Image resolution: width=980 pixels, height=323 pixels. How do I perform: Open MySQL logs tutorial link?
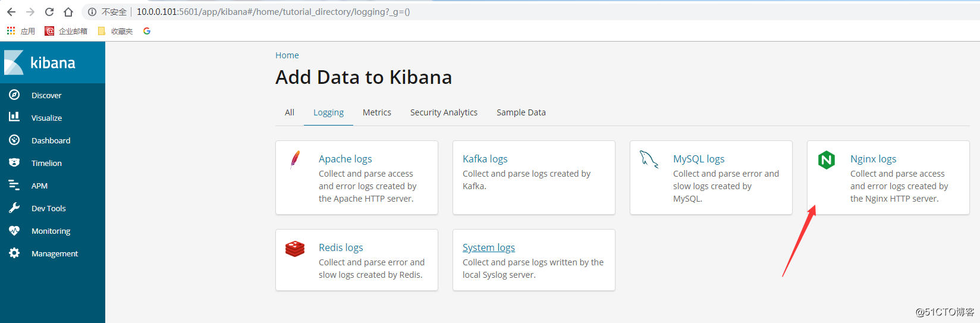pyautogui.click(x=699, y=159)
